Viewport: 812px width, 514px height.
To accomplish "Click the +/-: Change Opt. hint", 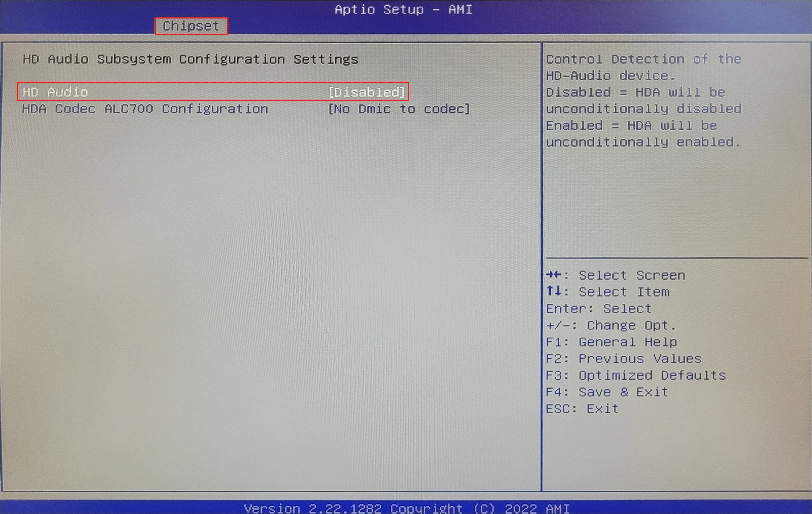I will point(611,325).
